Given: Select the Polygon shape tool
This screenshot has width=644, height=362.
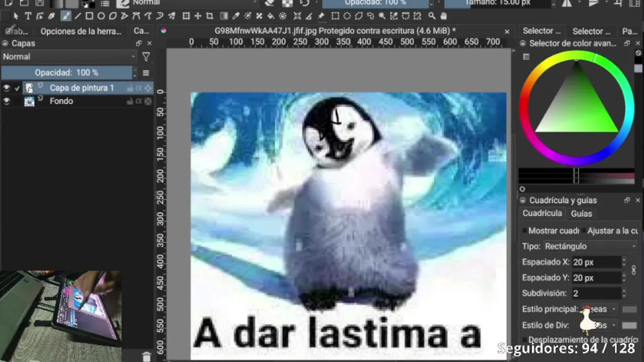Looking at the screenshot, I should [x=113, y=16].
